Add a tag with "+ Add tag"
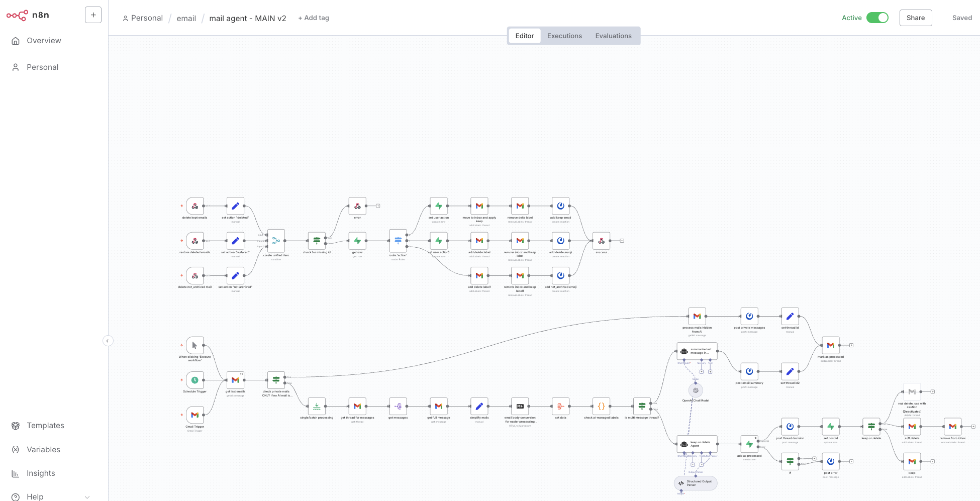This screenshot has width=980, height=501. [313, 18]
